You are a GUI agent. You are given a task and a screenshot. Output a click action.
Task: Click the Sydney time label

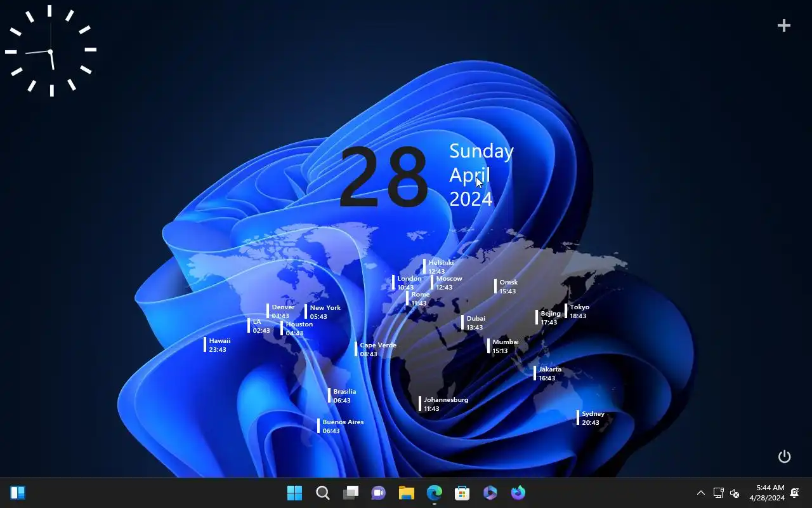coord(591,418)
